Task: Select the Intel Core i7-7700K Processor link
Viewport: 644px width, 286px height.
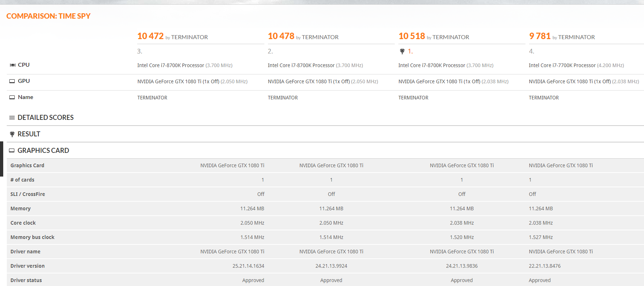Action: 562,65
